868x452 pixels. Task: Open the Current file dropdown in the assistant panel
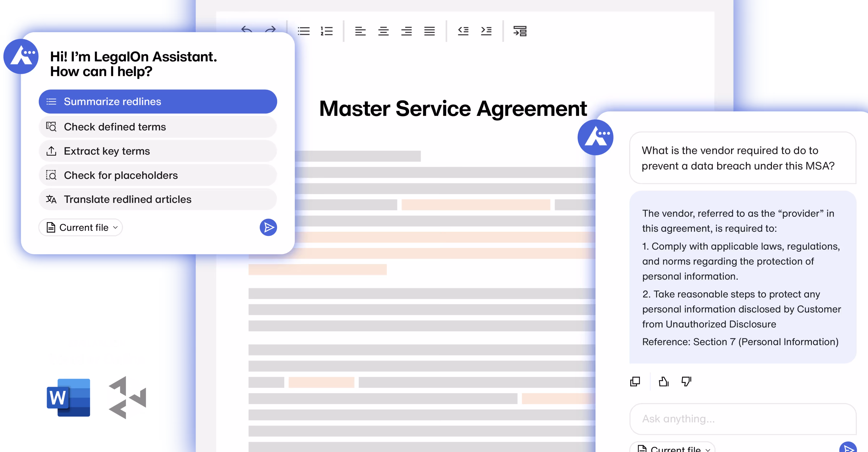tap(80, 227)
